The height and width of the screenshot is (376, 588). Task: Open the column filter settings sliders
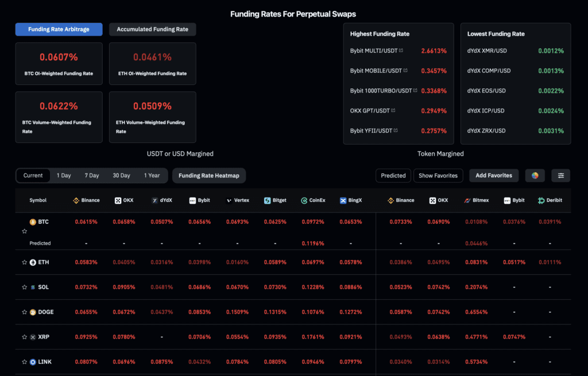(560, 175)
